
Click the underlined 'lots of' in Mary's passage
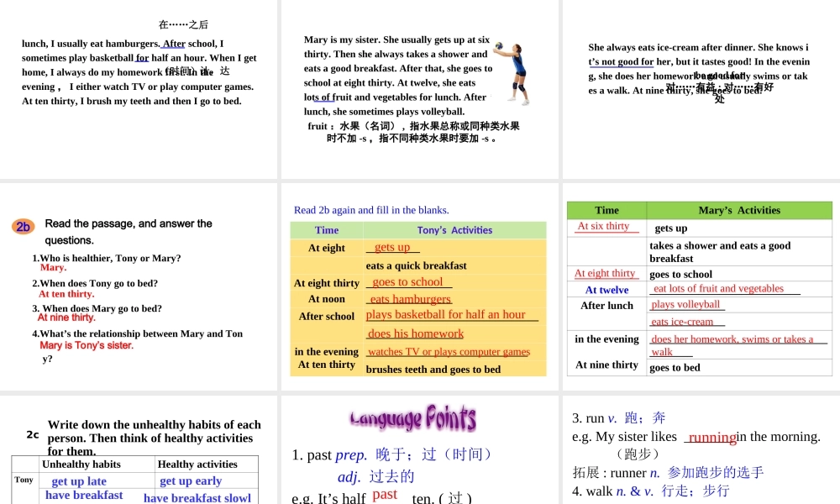[318, 97]
